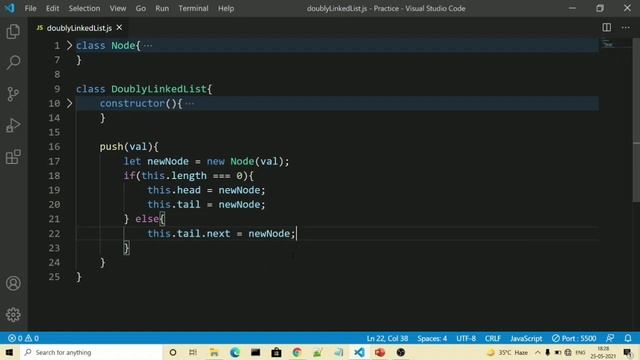Open Google Chrome from the taskbar
The image size is (640, 360).
297,352
